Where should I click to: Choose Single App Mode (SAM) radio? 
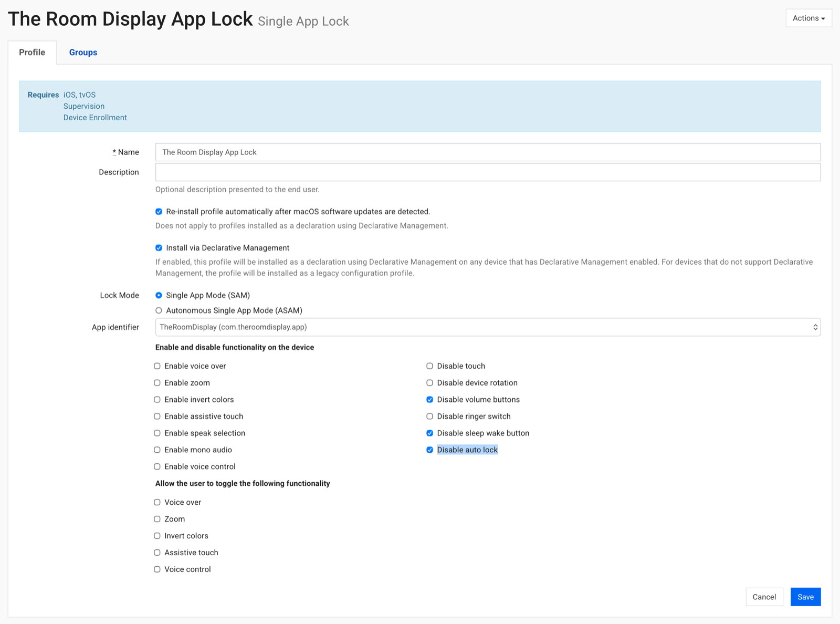pyautogui.click(x=159, y=295)
